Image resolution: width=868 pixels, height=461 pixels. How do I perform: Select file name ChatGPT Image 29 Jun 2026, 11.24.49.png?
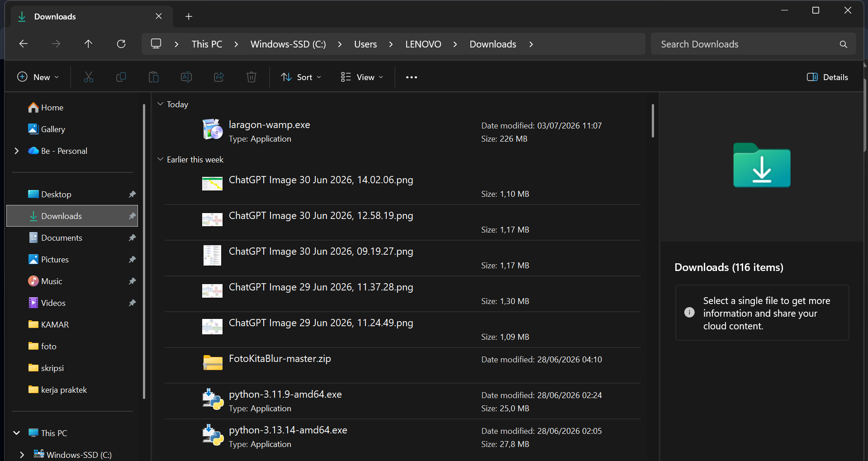click(x=321, y=323)
